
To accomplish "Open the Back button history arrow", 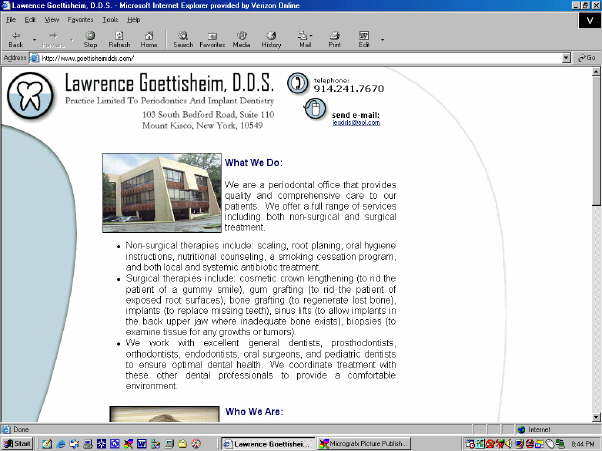I will [x=34, y=40].
